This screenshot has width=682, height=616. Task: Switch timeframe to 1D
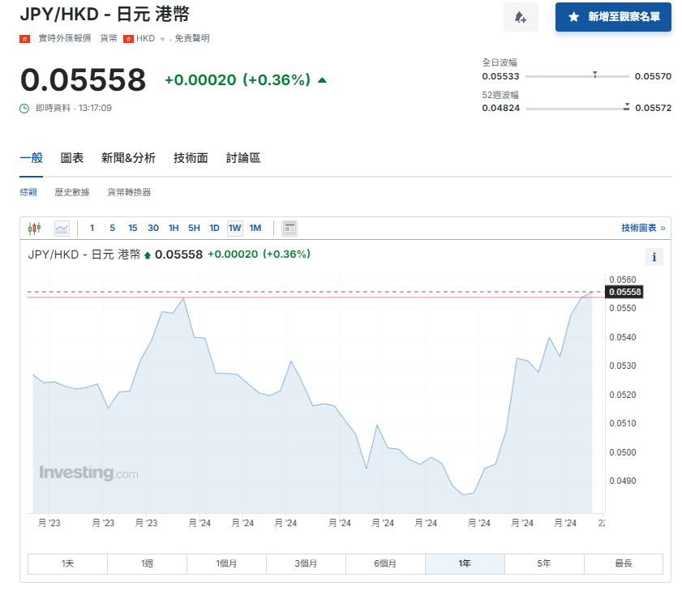click(x=214, y=228)
